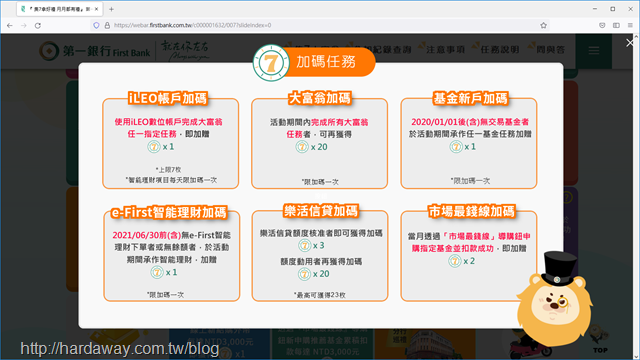Reload the current page

[x=38, y=25]
